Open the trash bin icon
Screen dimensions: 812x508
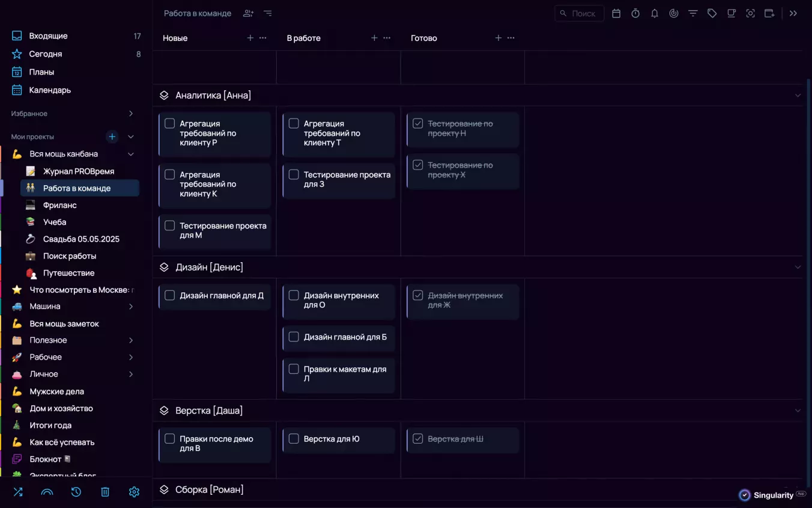coord(105,492)
